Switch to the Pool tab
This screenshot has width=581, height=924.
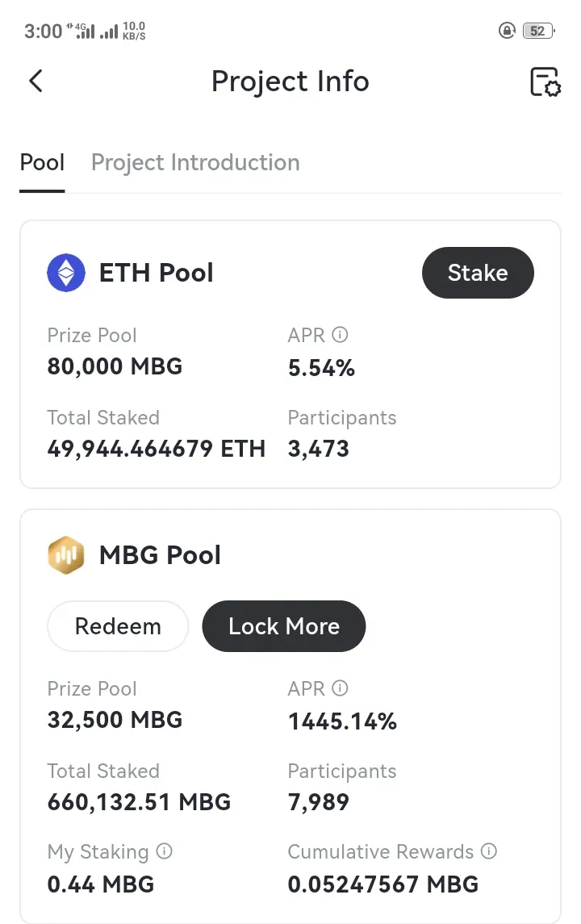click(42, 163)
